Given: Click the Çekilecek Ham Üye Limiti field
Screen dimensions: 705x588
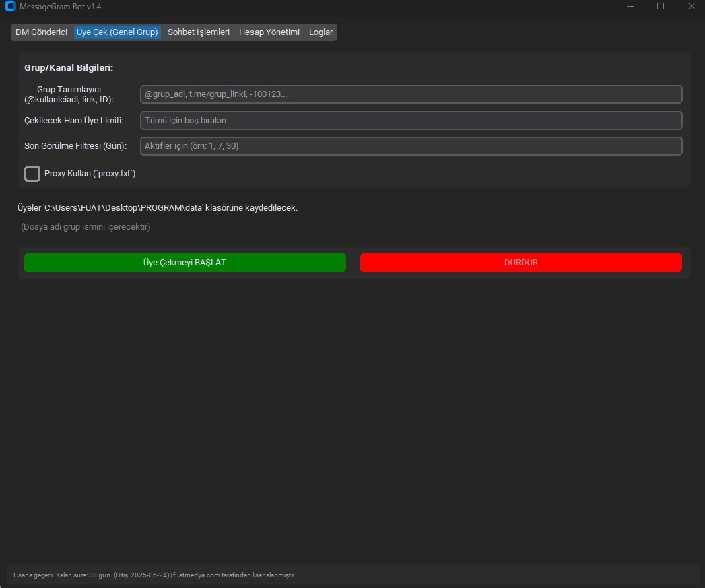Looking at the screenshot, I should tap(411, 121).
